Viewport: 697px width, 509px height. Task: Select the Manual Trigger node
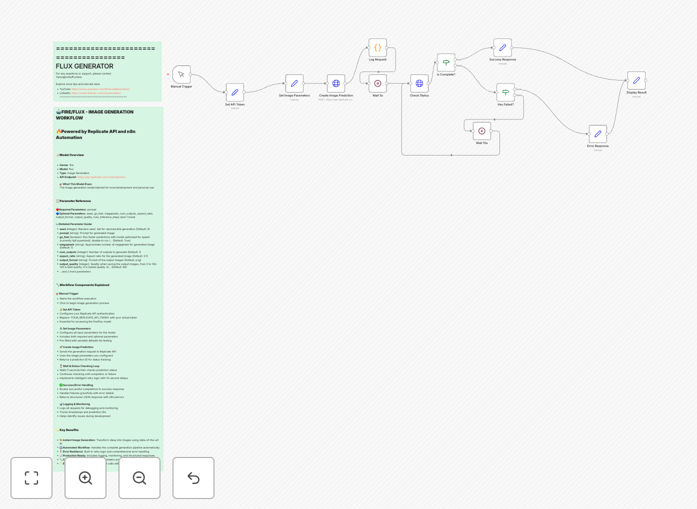tap(181, 75)
